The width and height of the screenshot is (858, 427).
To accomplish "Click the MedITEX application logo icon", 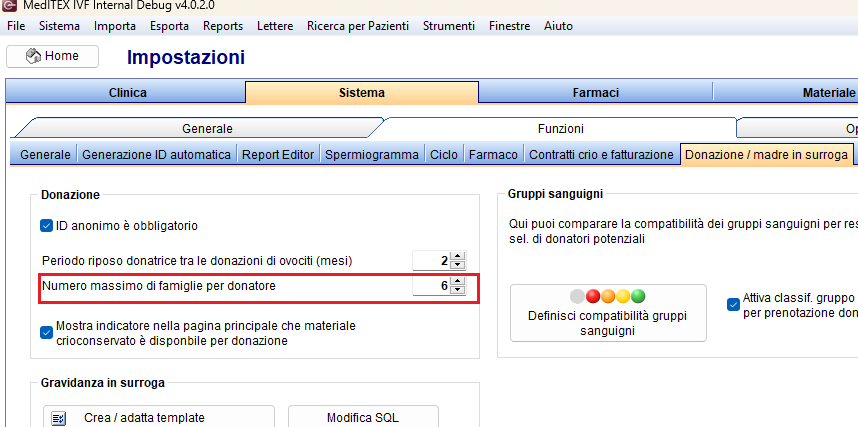I will (x=9, y=5).
